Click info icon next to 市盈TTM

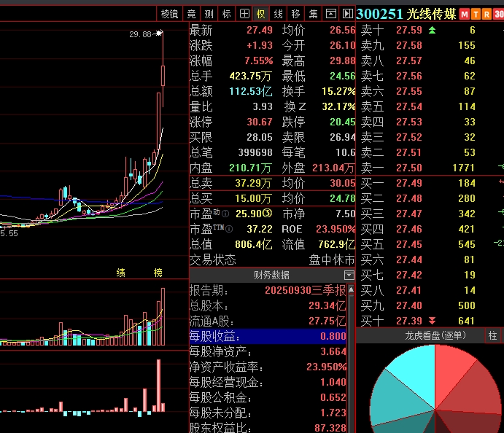coord(229,229)
